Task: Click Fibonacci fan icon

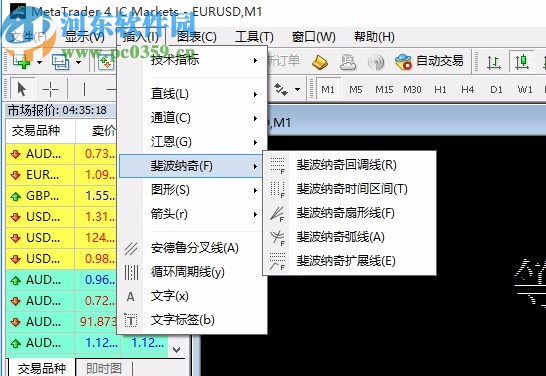Action: click(278, 213)
